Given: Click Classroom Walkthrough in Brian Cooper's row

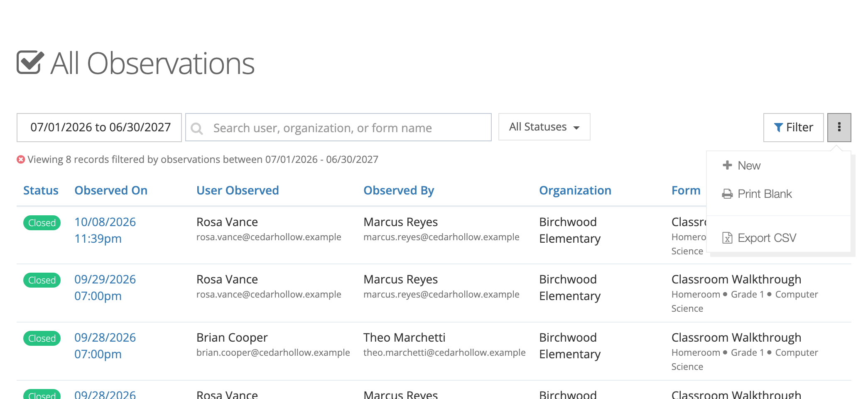Looking at the screenshot, I should click(736, 337).
